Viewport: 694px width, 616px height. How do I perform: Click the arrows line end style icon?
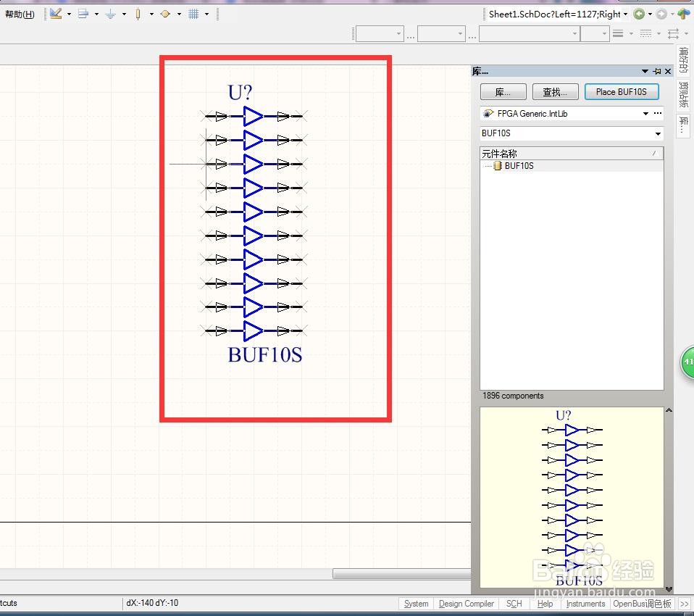click(x=673, y=33)
